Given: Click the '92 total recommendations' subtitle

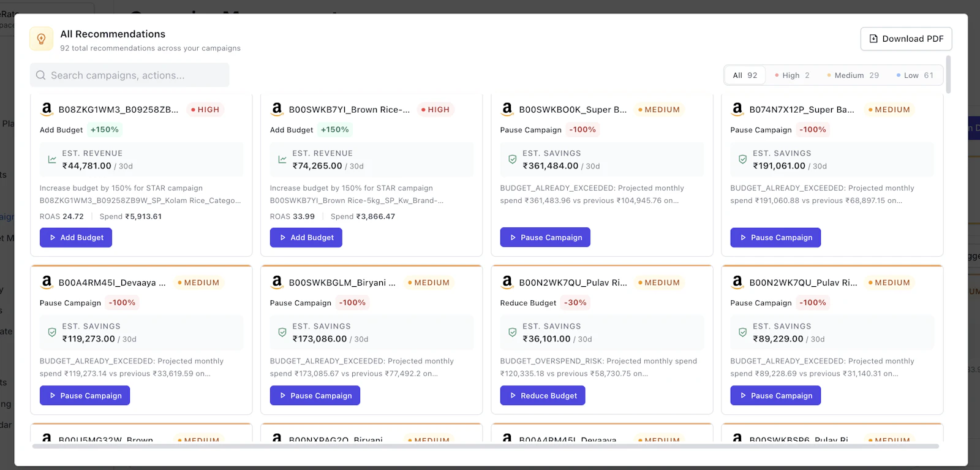Looking at the screenshot, I should coord(150,48).
